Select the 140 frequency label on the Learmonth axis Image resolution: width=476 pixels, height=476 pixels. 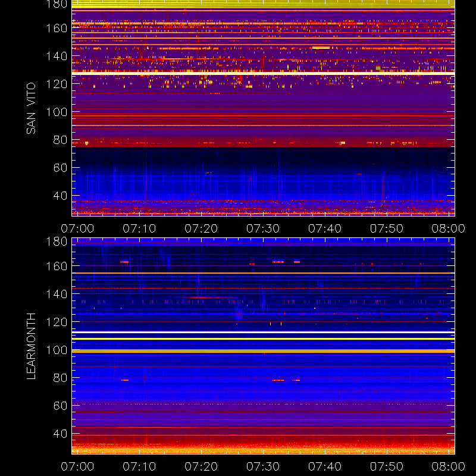tap(57, 294)
